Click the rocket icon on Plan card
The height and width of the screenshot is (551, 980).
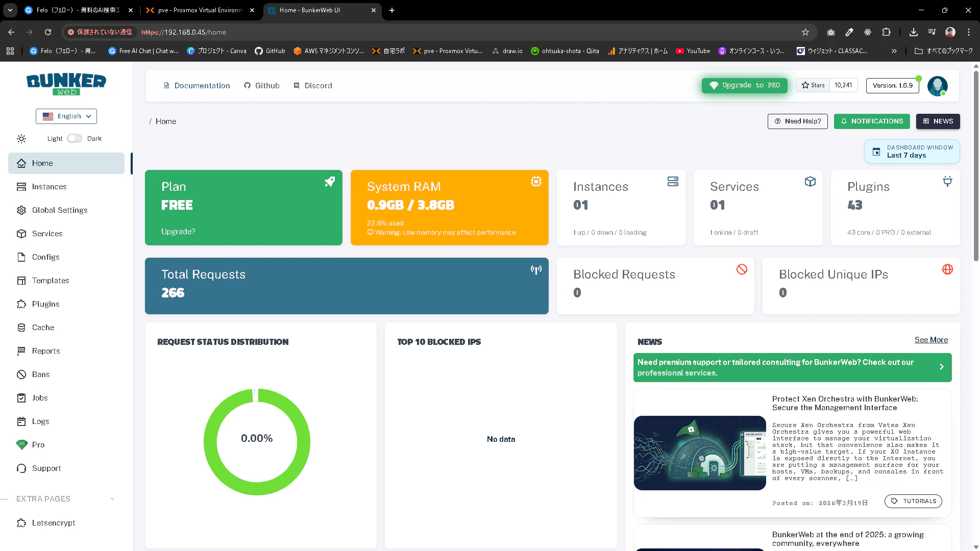pos(330,182)
